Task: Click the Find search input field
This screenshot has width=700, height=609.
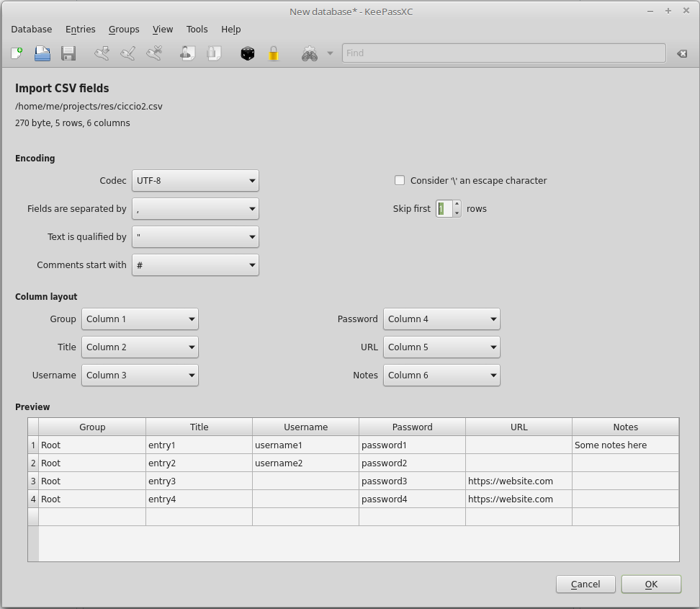Action: (503, 53)
